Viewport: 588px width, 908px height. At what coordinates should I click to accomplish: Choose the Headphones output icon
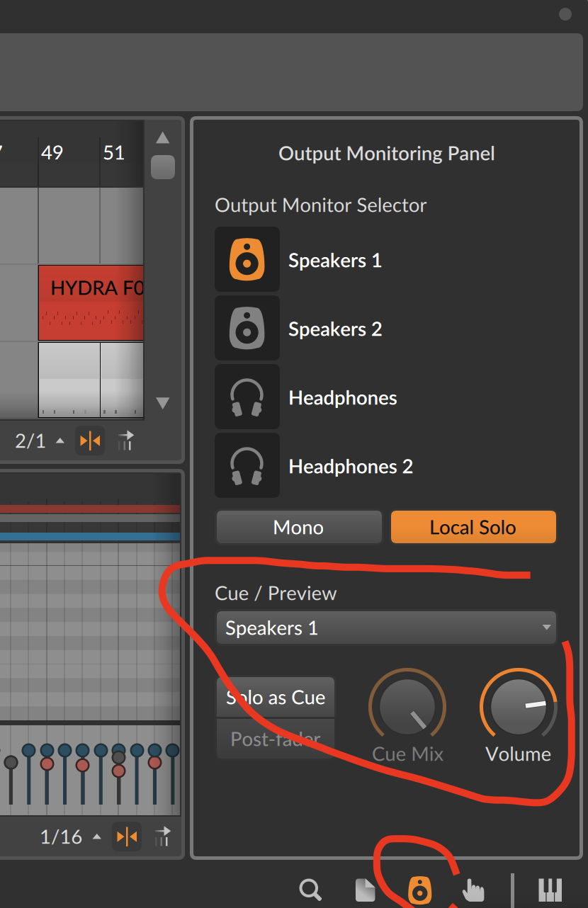[247, 397]
